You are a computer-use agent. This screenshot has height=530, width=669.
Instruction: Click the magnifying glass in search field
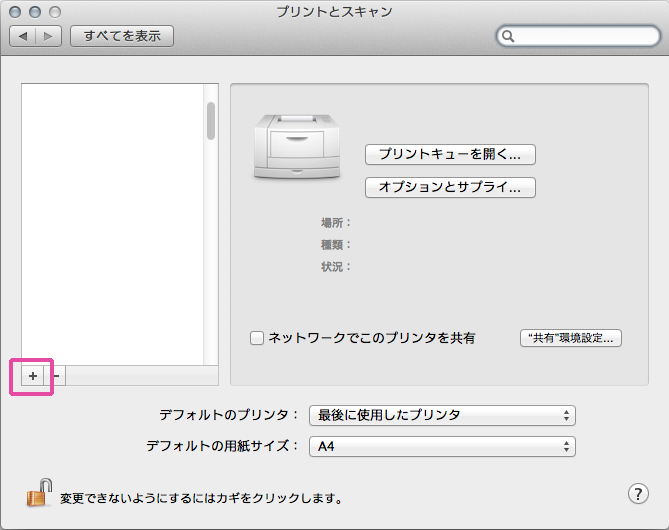click(x=508, y=37)
